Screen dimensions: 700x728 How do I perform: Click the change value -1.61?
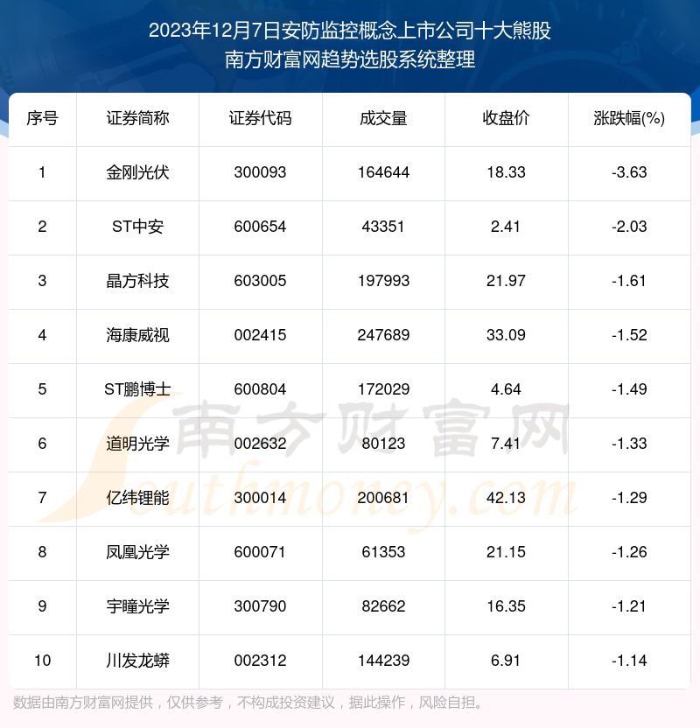coord(629,282)
